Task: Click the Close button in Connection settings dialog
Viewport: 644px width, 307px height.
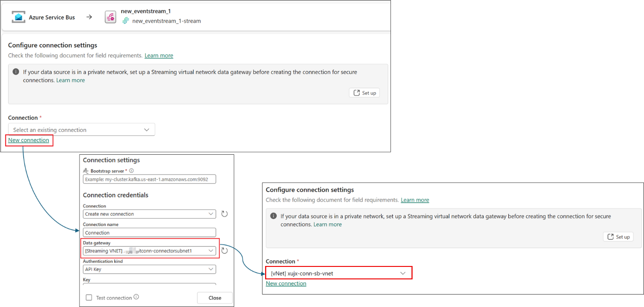Action: (214, 297)
